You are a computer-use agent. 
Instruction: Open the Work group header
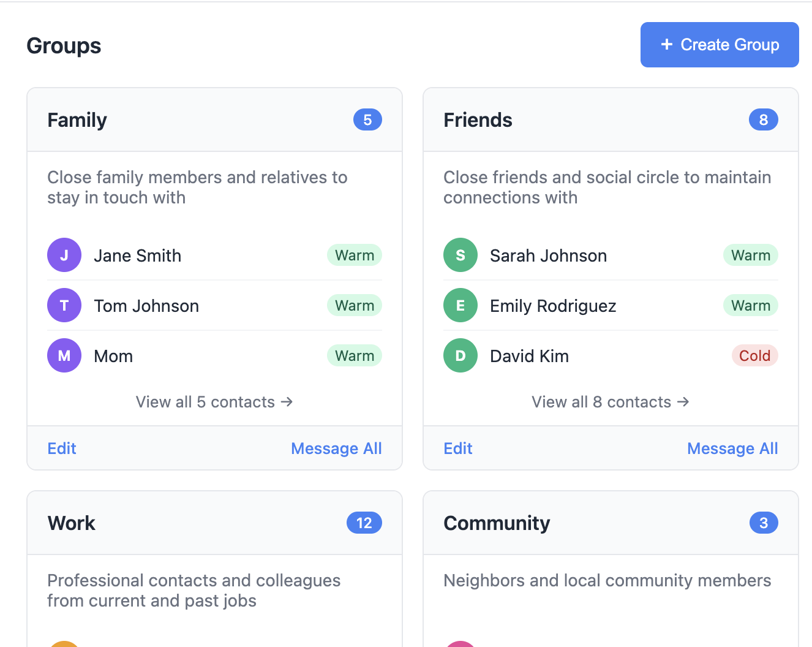coord(214,523)
